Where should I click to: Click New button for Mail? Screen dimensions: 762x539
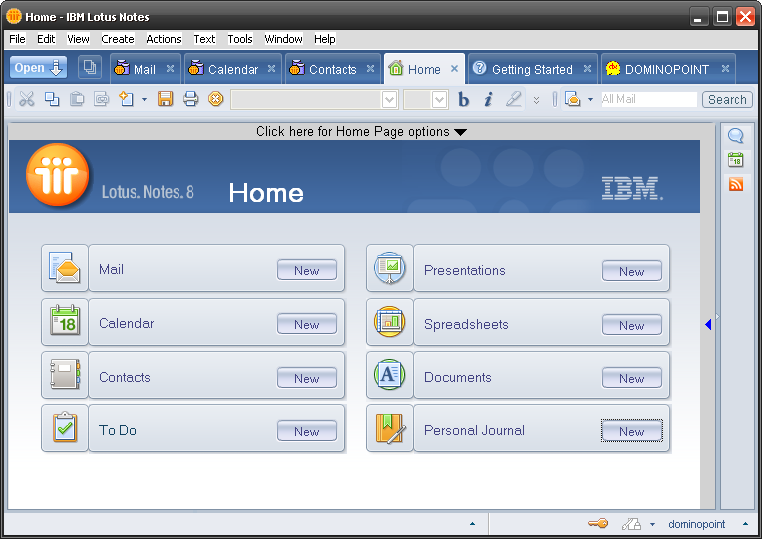[x=307, y=270]
